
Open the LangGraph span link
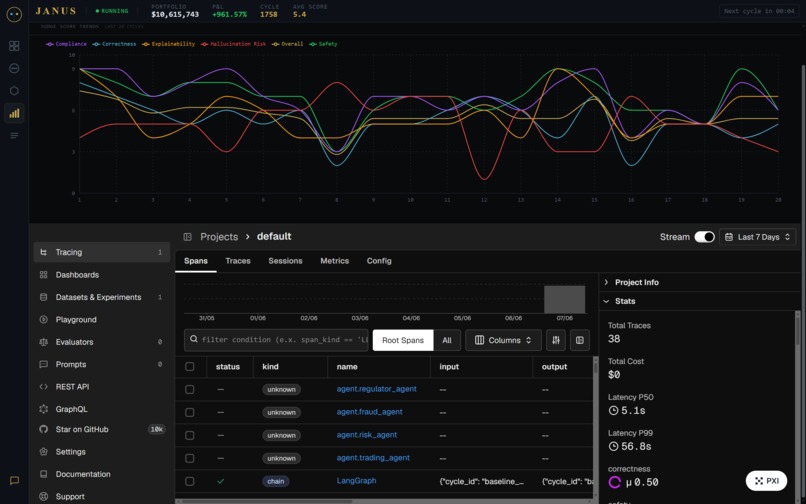[356, 480]
